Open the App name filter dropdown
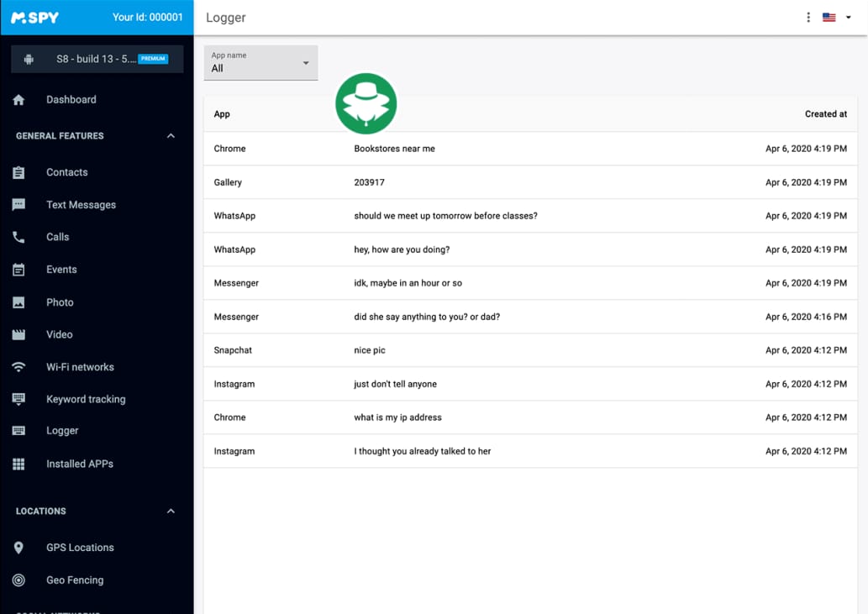The height and width of the screenshot is (614, 868). [260, 63]
